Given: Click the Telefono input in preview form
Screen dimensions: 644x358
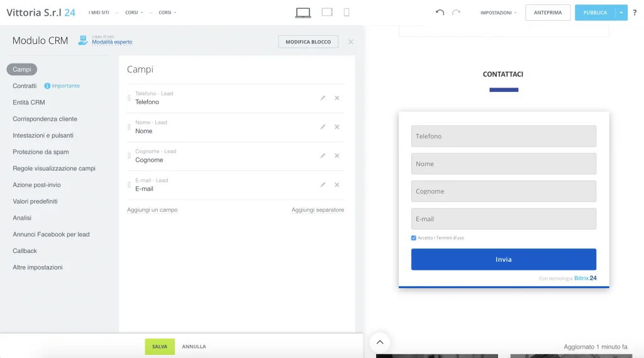Looking at the screenshot, I should tap(504, 136).
